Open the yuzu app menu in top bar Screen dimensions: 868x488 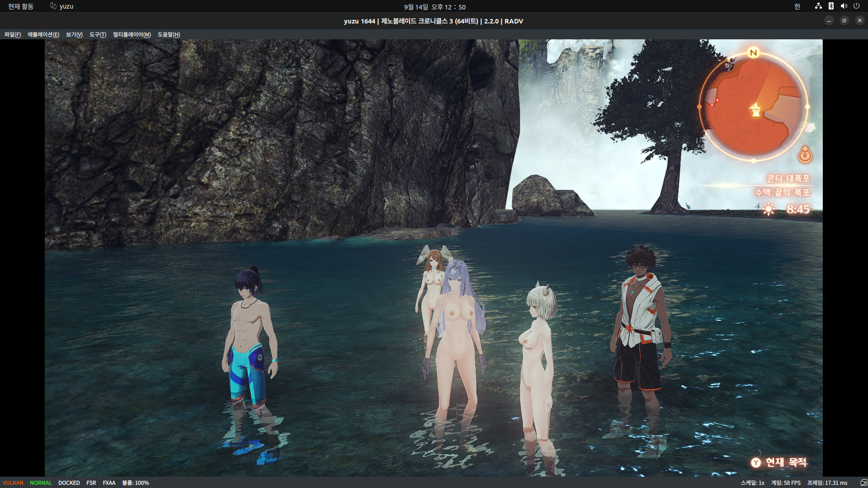click(x=61, y=6)
